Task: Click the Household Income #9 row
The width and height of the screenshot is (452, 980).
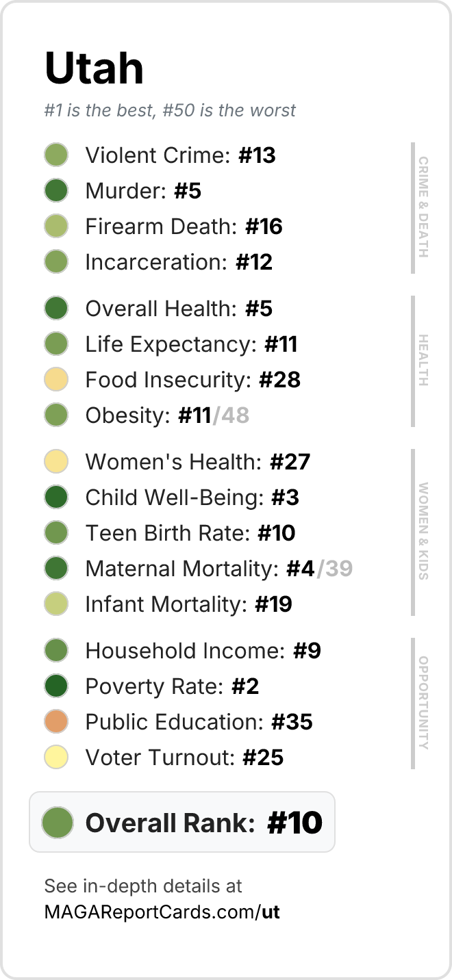Action: (182, 651)
